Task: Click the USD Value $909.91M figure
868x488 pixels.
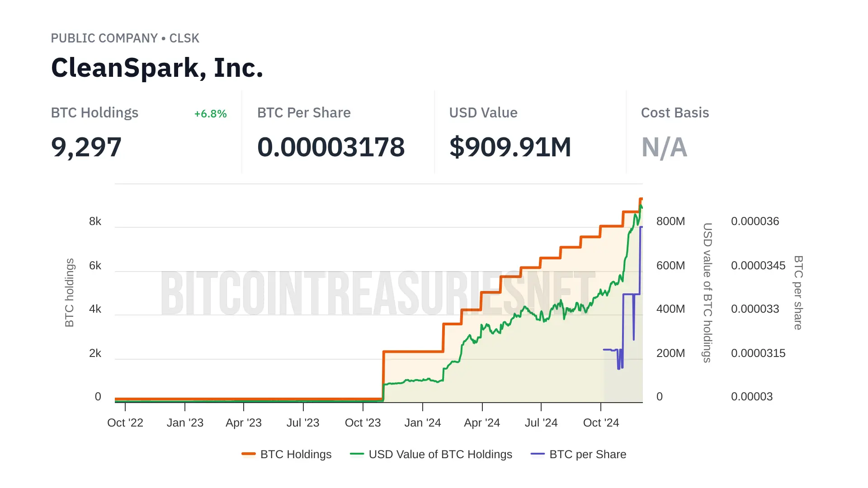Action: point(510,147)
